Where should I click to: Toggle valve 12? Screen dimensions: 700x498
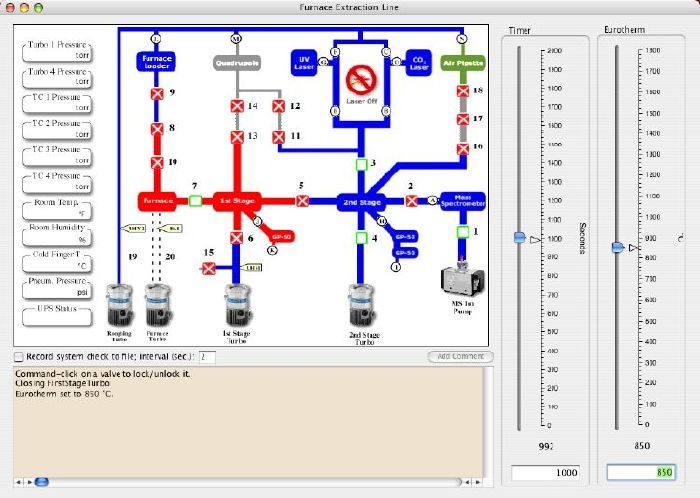tap(279, 106)
